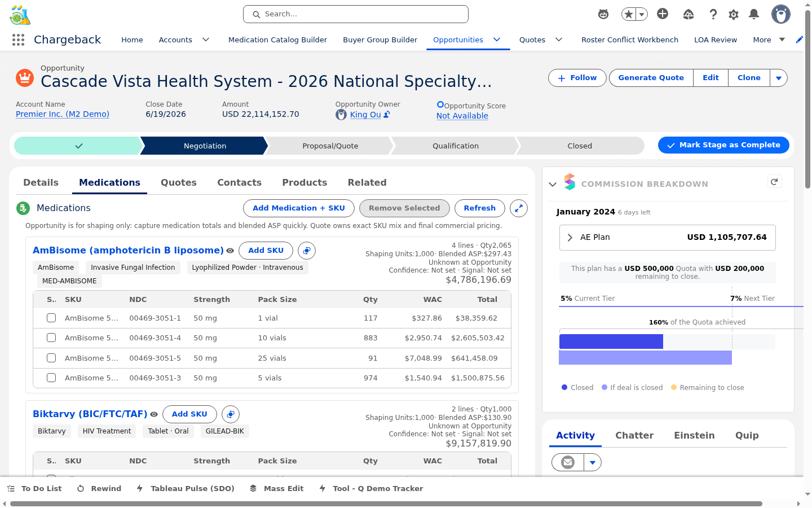Image resolution: width=812 pixels, height=508 pixels.
Task: Refresh the Medications list
Action: click(480, 208)
